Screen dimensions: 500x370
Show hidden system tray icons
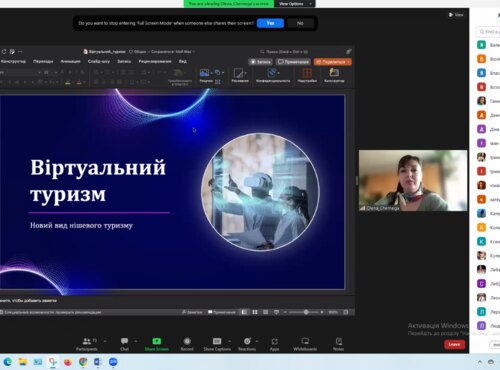click(x=480, y=362)
